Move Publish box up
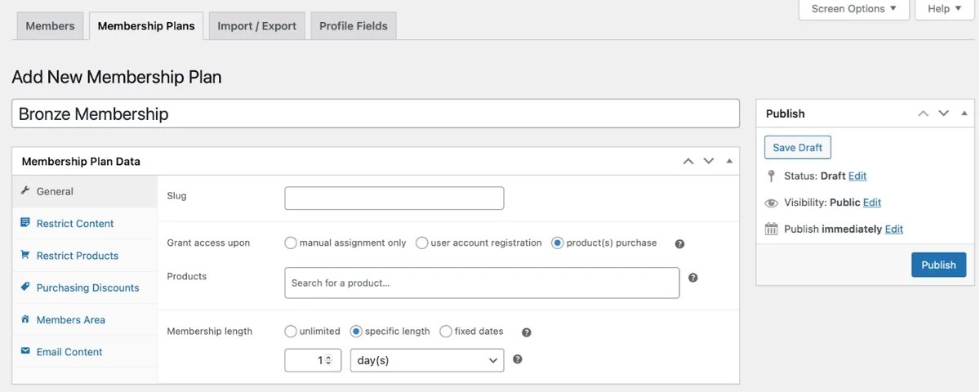980x392 pixels. (x=924, y=114)
